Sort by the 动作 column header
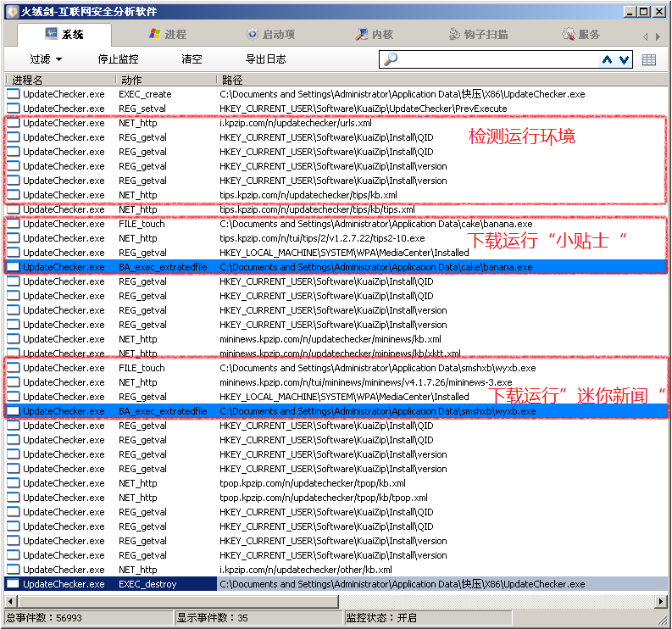This screenshot has height=629, width=672. pyautogui.click(x=165, y=80)
